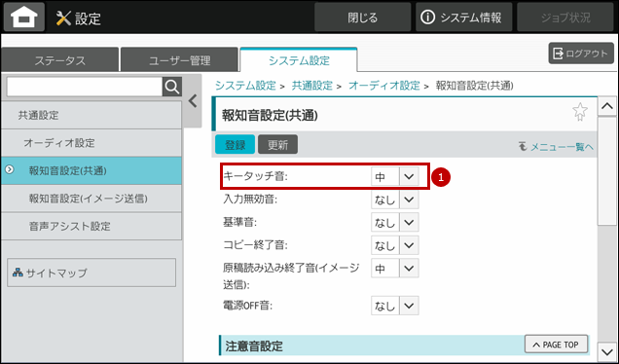The image size is (619, 364).
Task: Add page to favorites with star icon
Action: [x=579, y=112]
